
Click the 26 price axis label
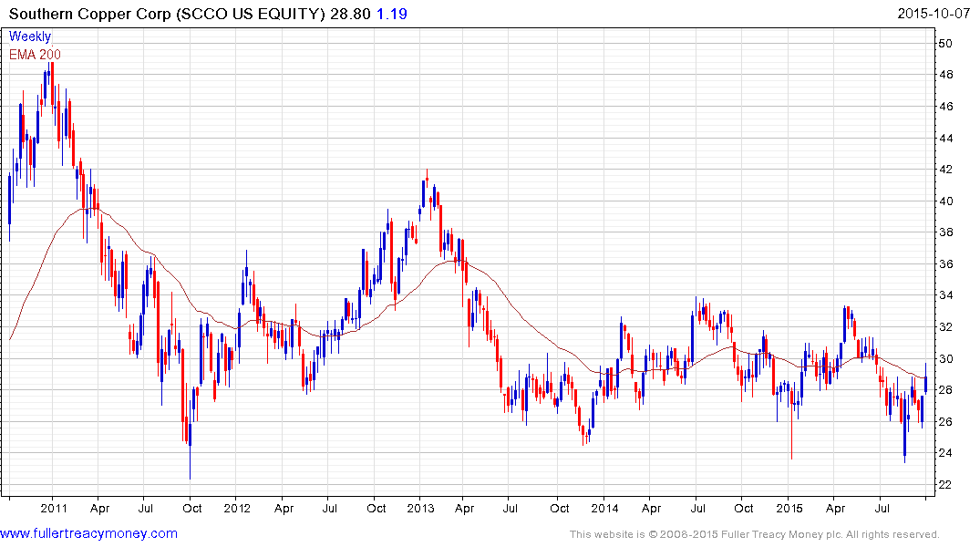pyautogui.click(x=945, y=421)
